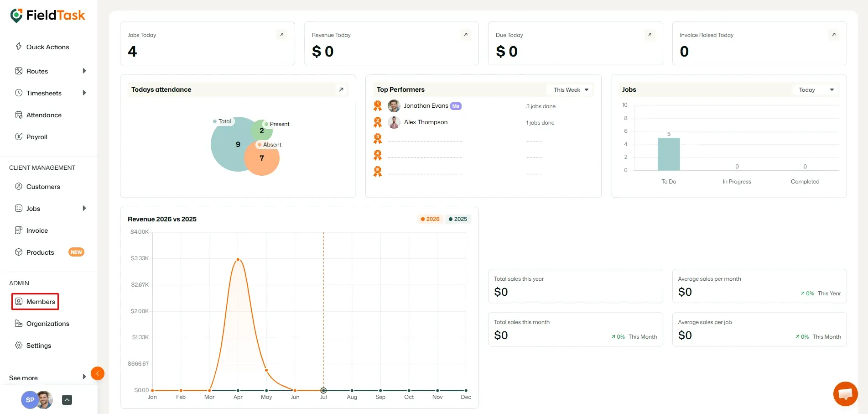Collapse sidebar with orange arrow button
868x414 pixels.
98,373
